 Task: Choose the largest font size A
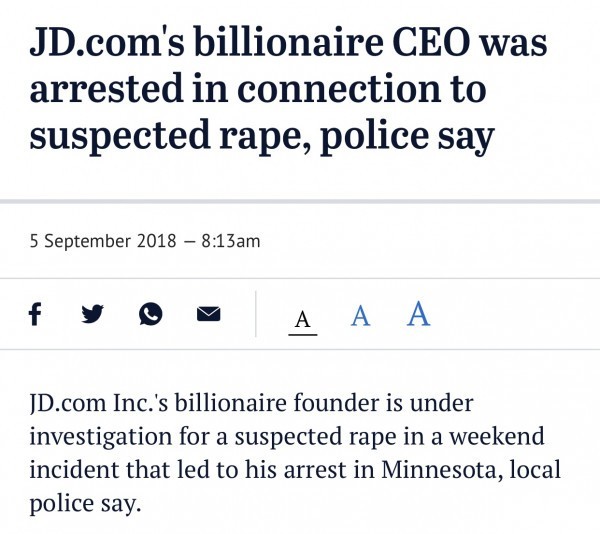[x=419, y=314]
